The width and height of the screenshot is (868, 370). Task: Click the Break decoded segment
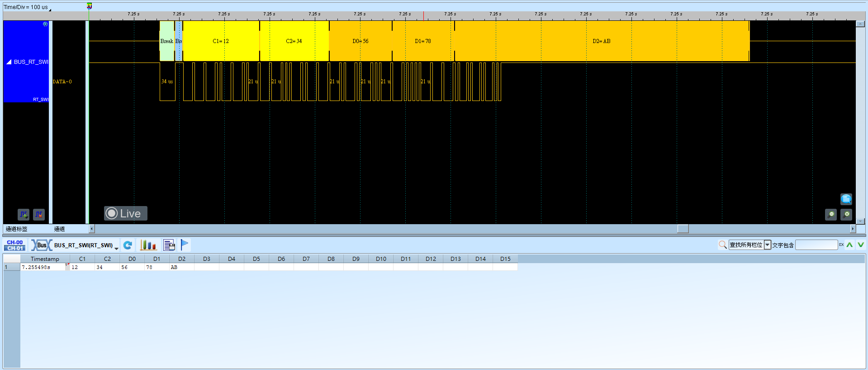[x=167, y=41]
